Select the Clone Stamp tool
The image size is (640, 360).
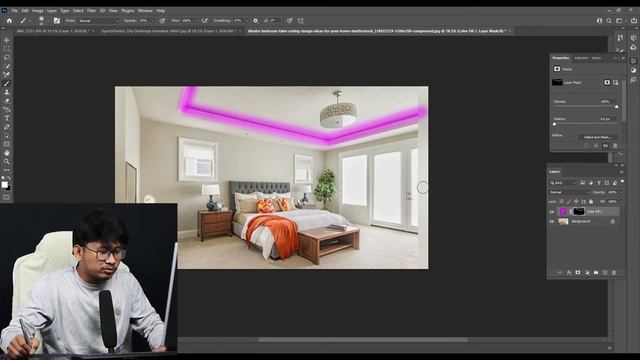pyautogui.click(x=7, y=92)
